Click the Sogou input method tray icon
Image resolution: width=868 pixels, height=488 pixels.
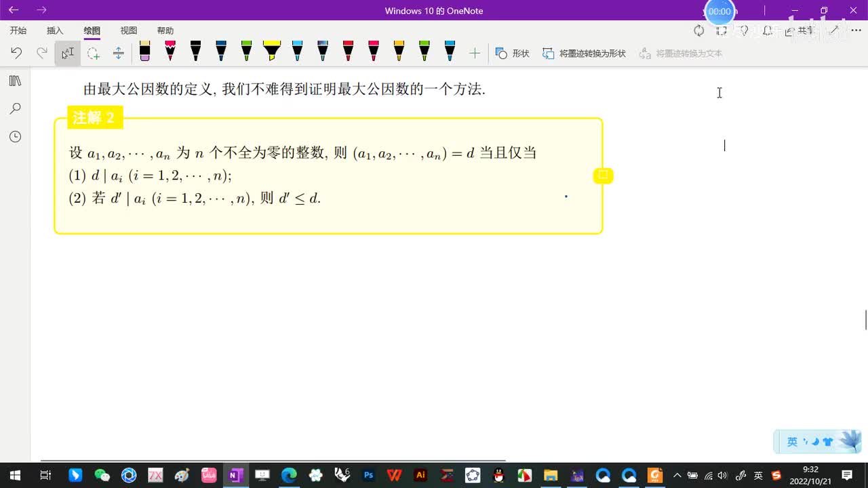click(776, 475)
